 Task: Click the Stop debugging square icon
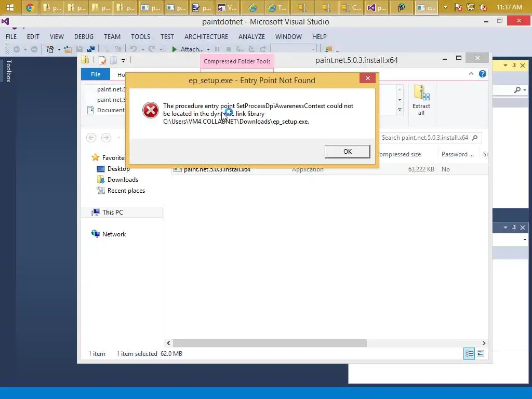pos(229,49)
